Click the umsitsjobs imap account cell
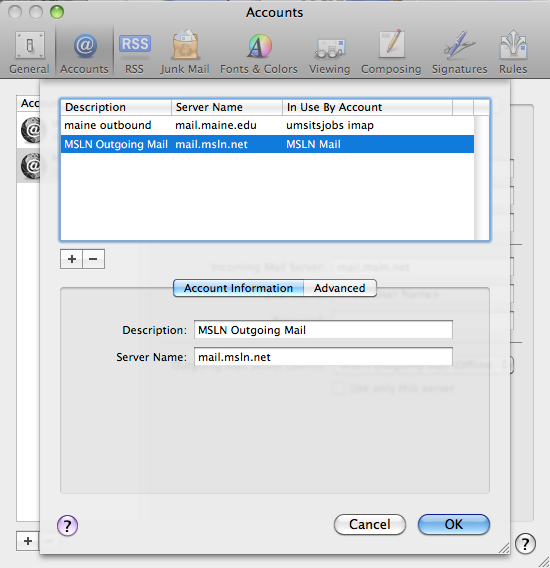550x568 pixels. coord(330,125)
